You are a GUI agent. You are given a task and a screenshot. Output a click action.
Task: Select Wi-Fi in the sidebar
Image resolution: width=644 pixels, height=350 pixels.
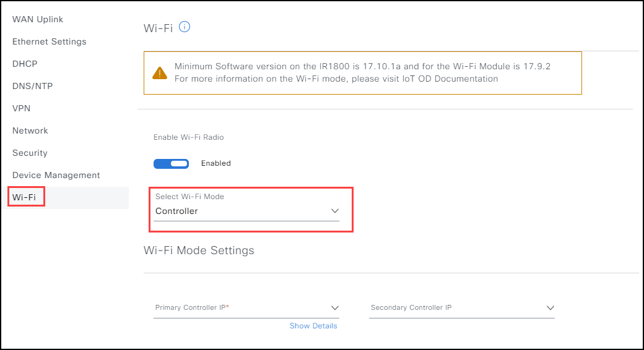24,197
